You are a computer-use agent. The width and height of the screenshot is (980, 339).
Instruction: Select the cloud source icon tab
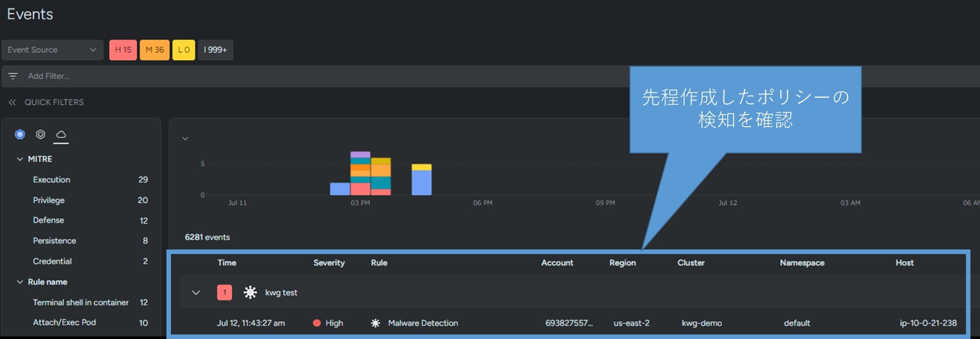coord(61,134)
